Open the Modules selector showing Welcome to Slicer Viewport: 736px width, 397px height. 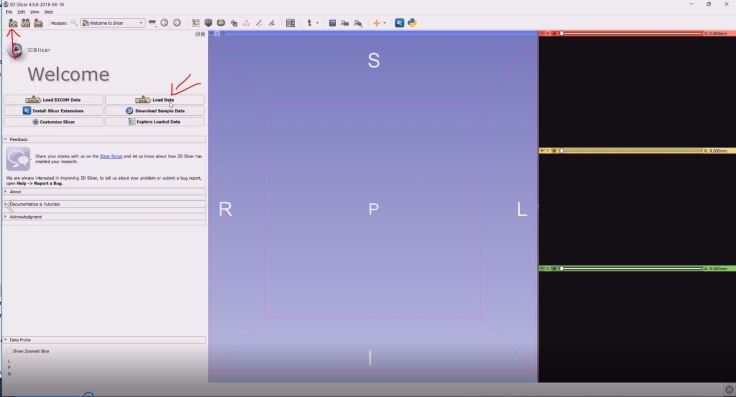pos(113,23)
